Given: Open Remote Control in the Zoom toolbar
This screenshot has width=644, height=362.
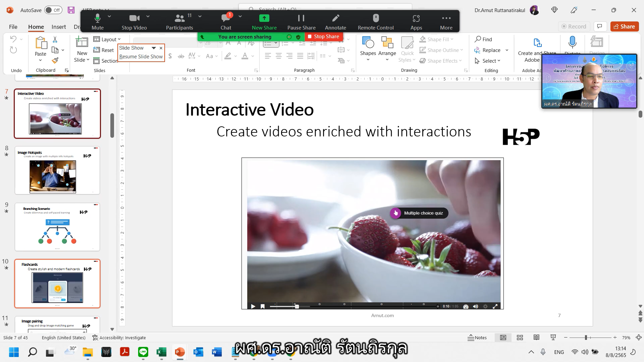Looking at the screenshot, I should point(375,21).
